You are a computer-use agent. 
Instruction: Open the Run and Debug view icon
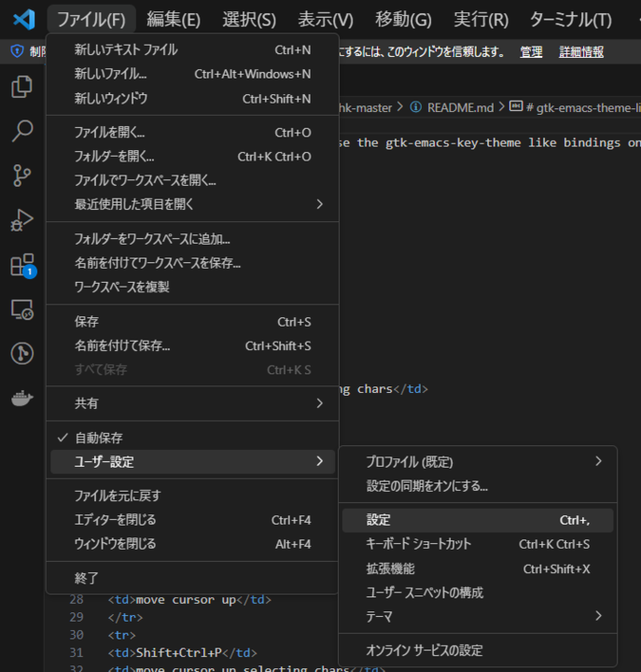tap(21, 220)
